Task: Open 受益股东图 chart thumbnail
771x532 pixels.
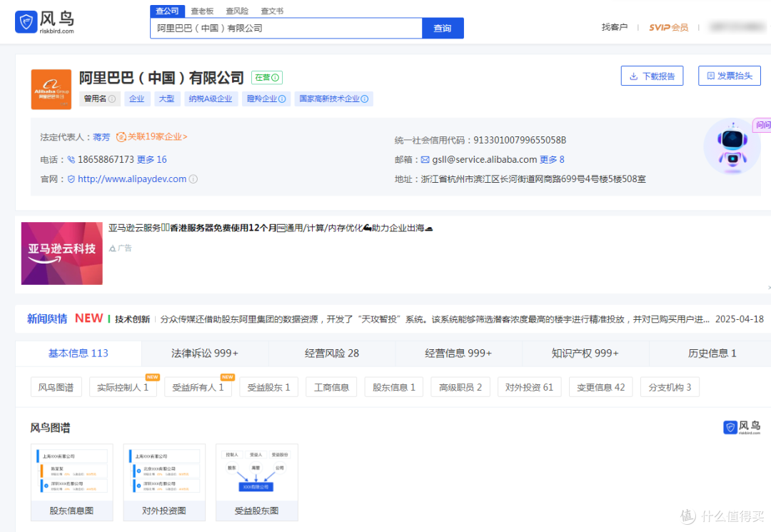Action: [257, 482]
